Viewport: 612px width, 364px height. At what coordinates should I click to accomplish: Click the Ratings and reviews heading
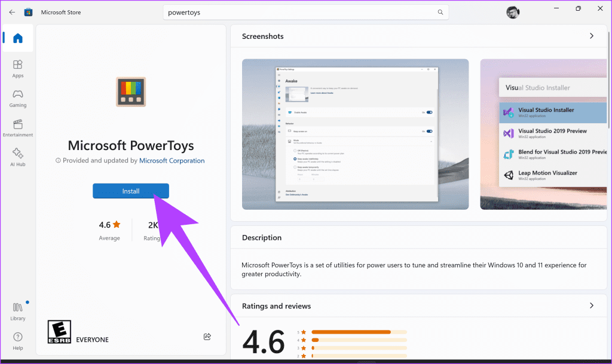[x=276, y=306]
